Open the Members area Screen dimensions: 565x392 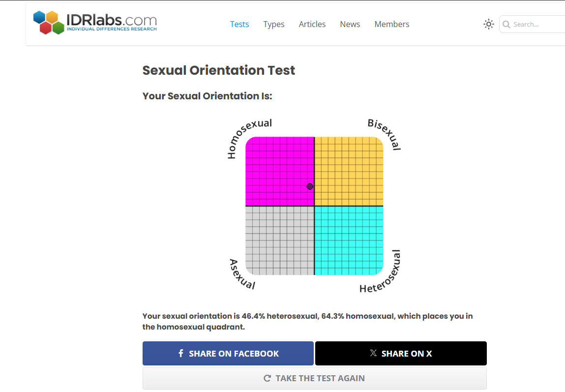(392, 24)
